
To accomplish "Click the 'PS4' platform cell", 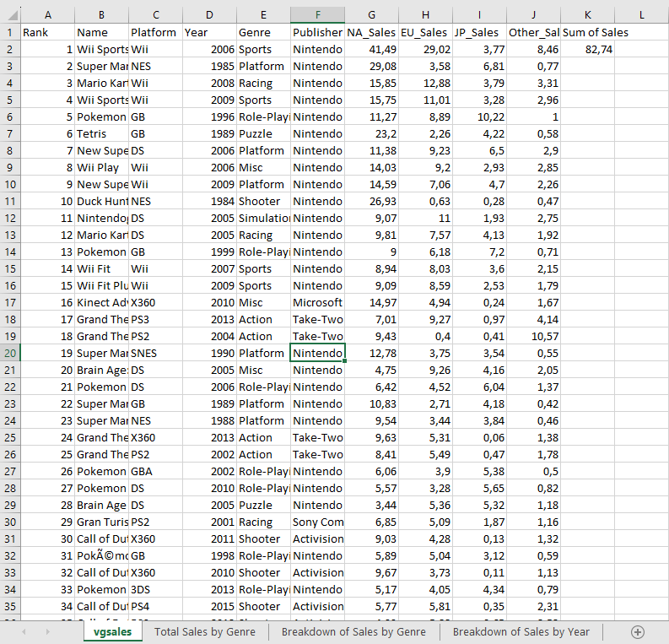I will coord(156,607).
